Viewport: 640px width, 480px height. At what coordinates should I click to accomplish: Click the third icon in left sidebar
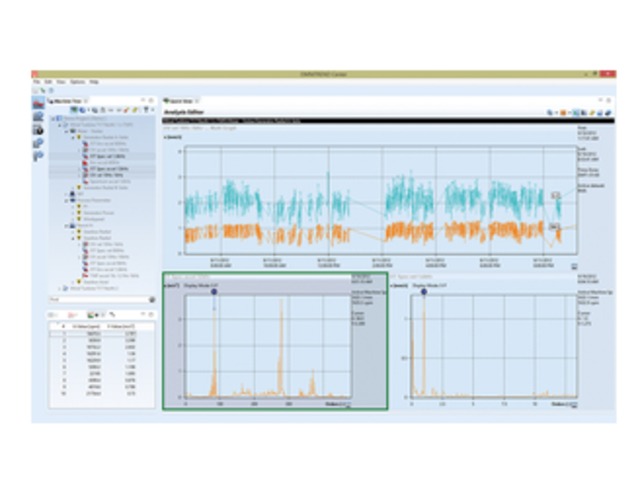[x=38, y=129]
